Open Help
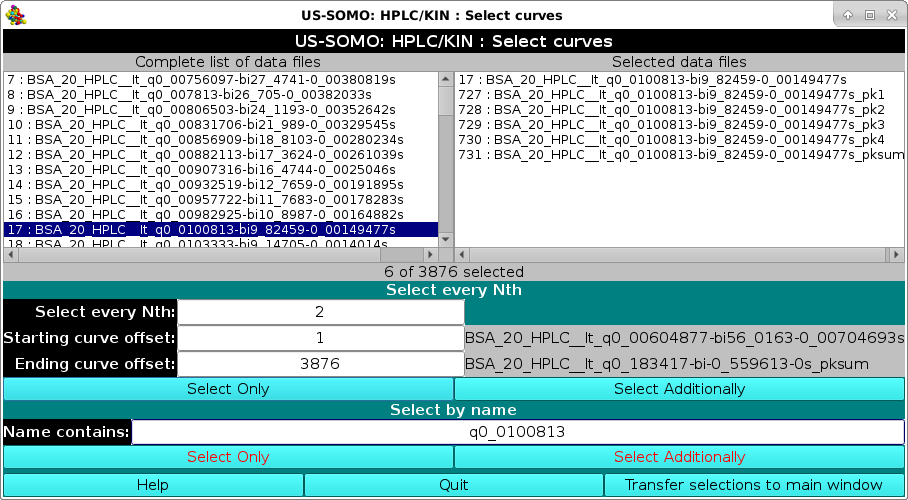The height and width of the screenshot is (500, 908). point(153,485)
